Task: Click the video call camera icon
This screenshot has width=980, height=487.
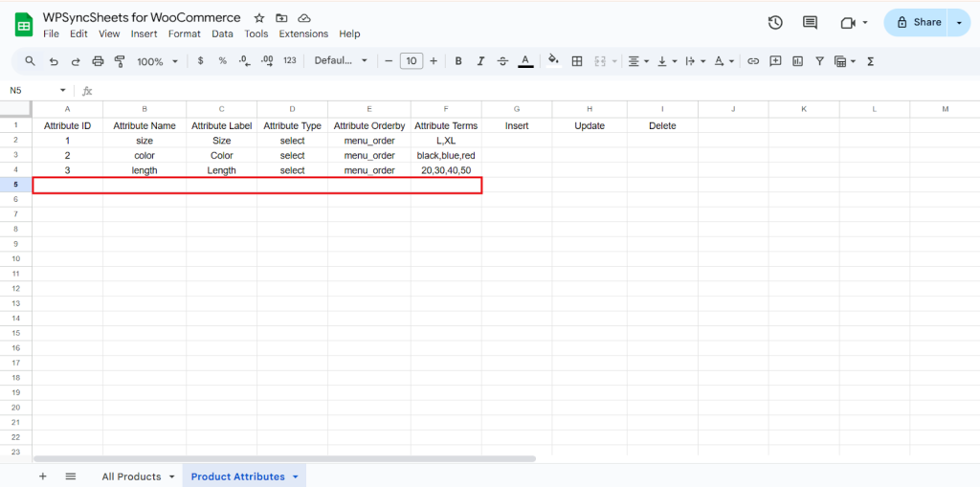Action: [848, 23]
